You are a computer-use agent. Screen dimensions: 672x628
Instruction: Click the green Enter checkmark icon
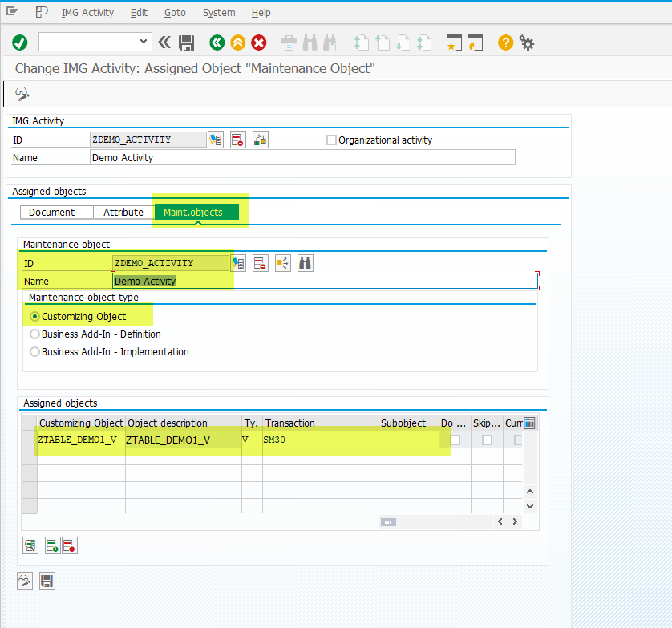pyautogui.click(x=20, y=43)
